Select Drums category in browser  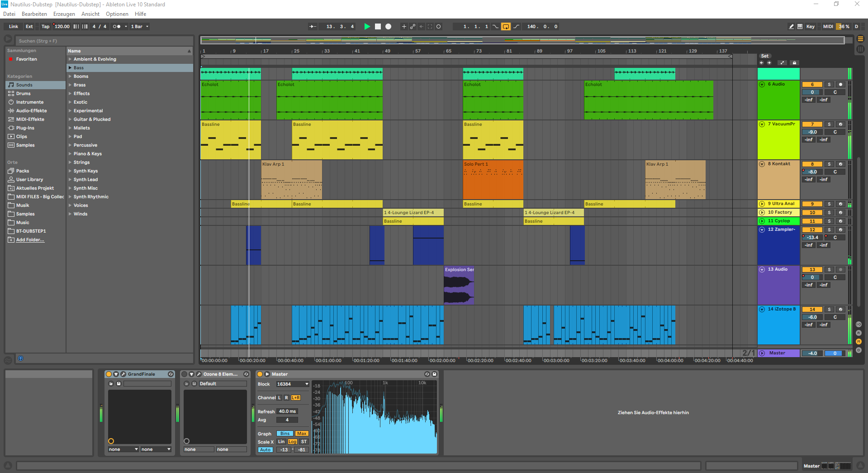[35, 94]
